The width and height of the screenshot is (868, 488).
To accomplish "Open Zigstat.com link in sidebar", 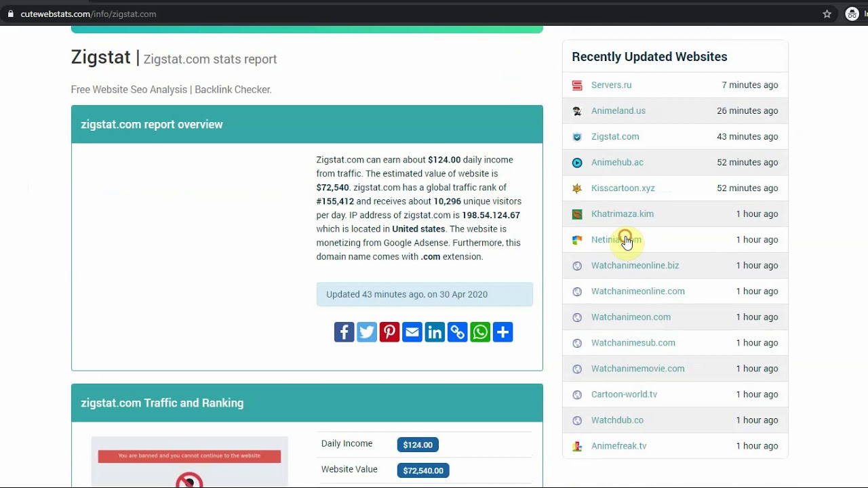I will click(615, 136).
